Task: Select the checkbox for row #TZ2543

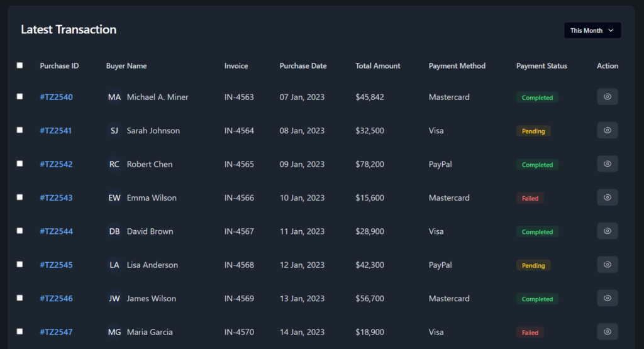Action: click(19, 197)
